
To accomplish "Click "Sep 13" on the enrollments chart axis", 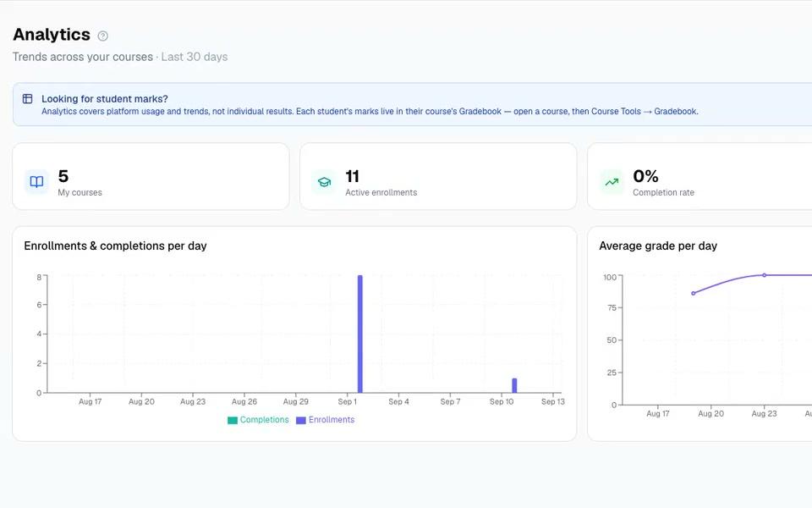I will click(552, 401).
